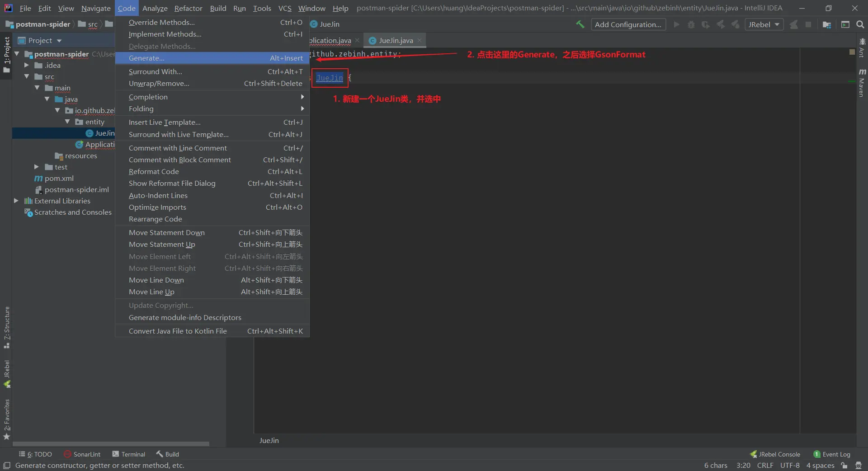
Task: Open the JRebel side panel
Action: pyautogui.click(x=6, y=374)
